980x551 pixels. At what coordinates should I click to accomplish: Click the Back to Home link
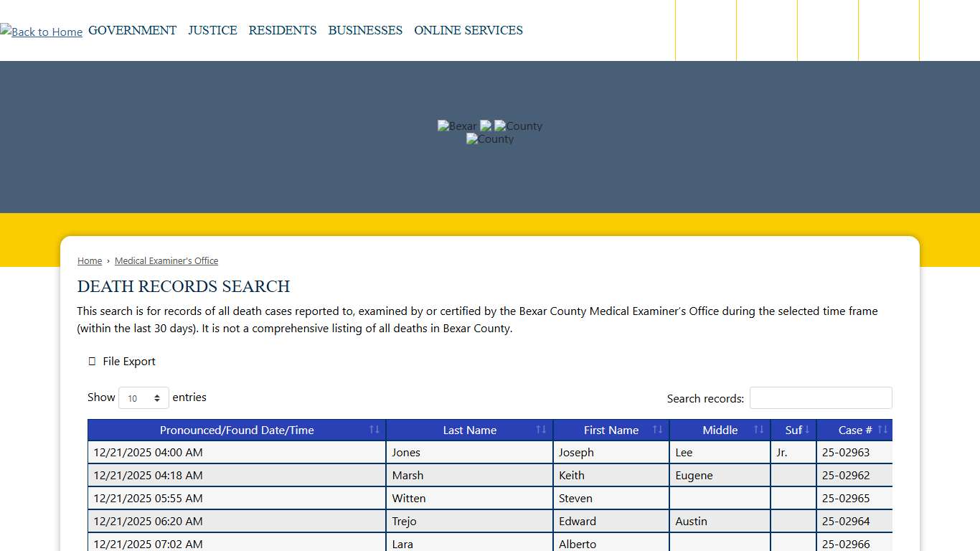[x=41, y=32]
